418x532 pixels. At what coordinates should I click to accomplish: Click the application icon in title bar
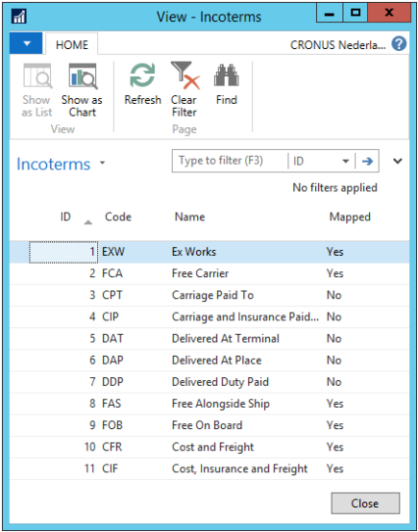click(18, 16)
